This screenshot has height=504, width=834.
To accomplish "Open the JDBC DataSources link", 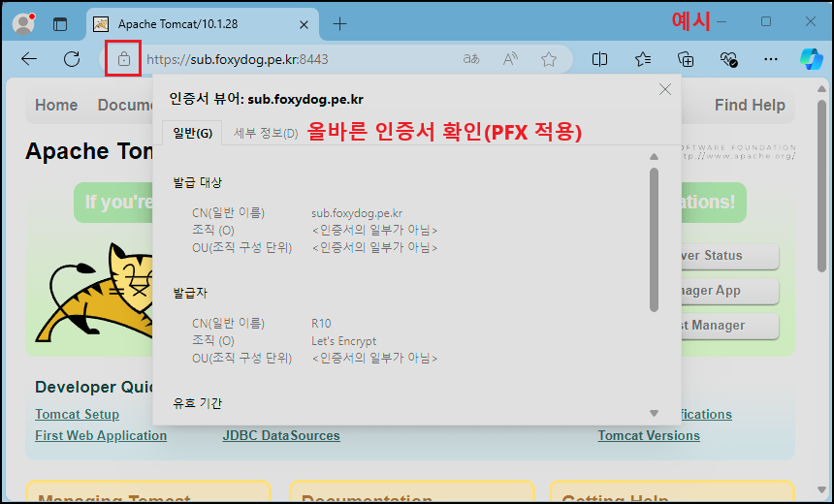I will (281, 435).
